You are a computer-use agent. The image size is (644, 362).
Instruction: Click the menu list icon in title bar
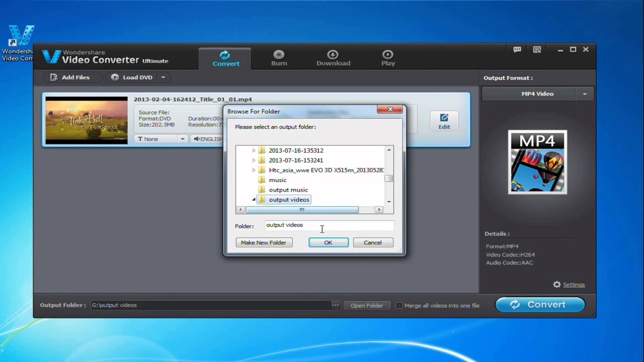(x=537, y=50)
